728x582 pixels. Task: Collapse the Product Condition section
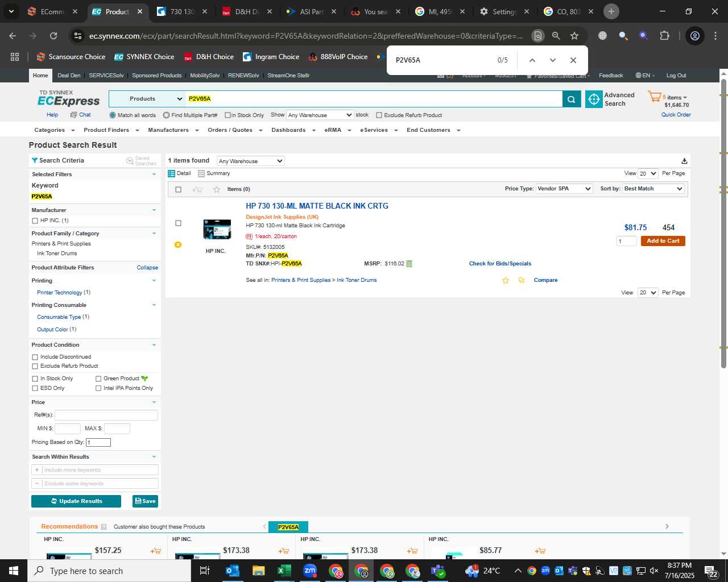tap(154, 345)
